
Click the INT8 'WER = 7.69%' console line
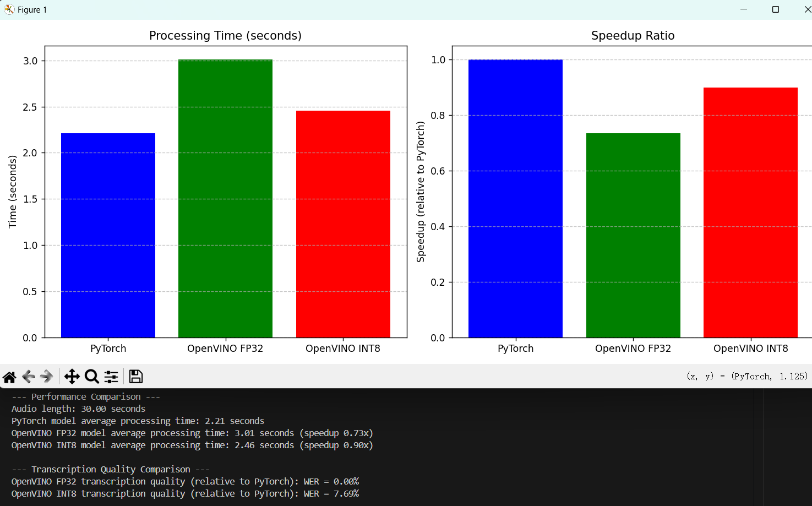(x=185, y=493)
